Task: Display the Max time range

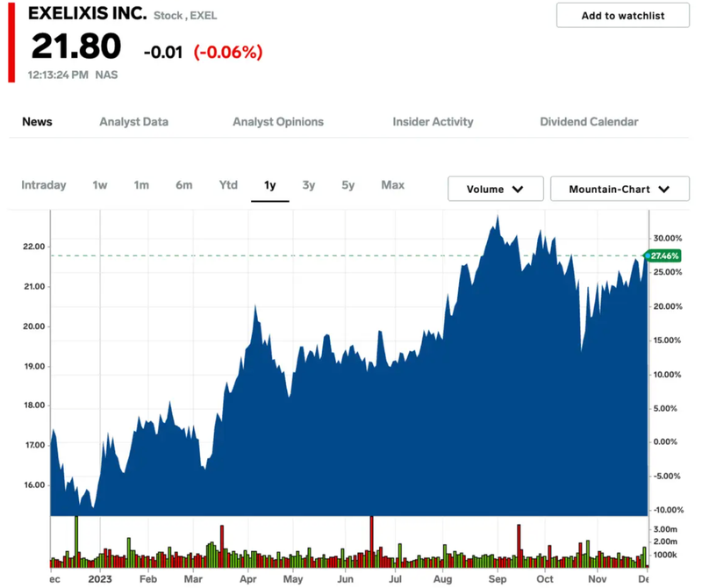Action: [392, 185]
